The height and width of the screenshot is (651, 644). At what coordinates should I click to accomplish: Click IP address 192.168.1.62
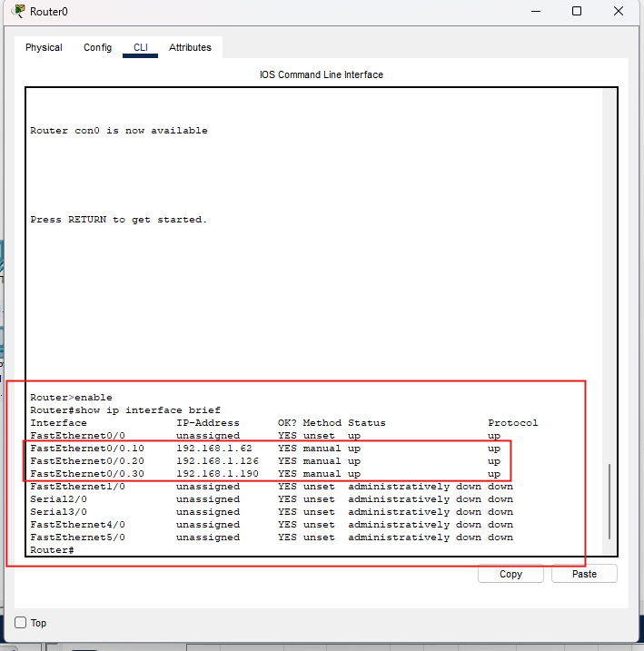click(x=214, y=449)
